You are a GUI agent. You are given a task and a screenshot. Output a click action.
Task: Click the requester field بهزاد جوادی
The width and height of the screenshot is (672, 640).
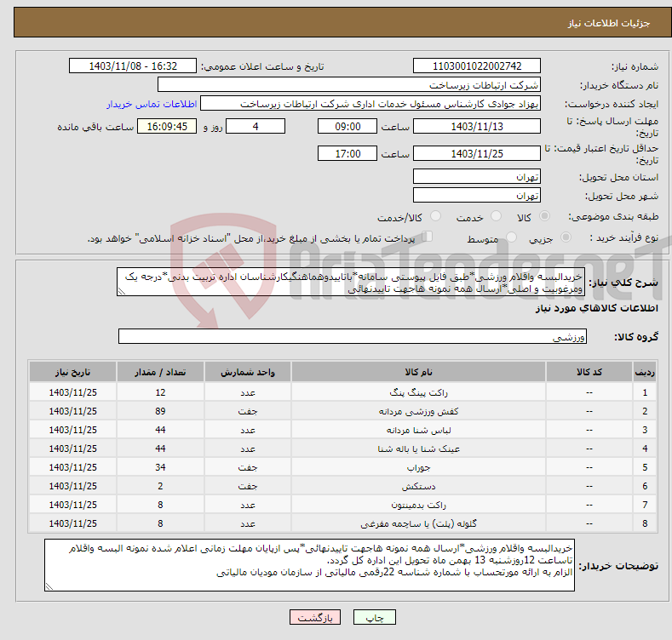click(370, 104)
